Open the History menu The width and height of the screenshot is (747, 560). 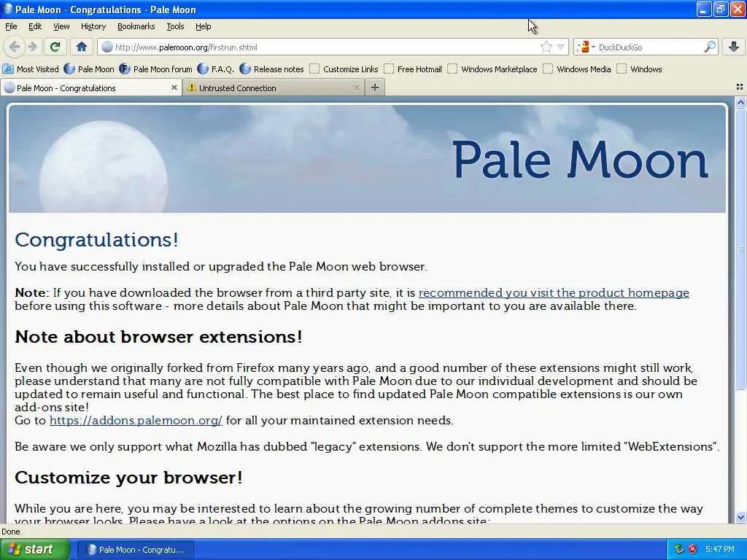[93, 26]
